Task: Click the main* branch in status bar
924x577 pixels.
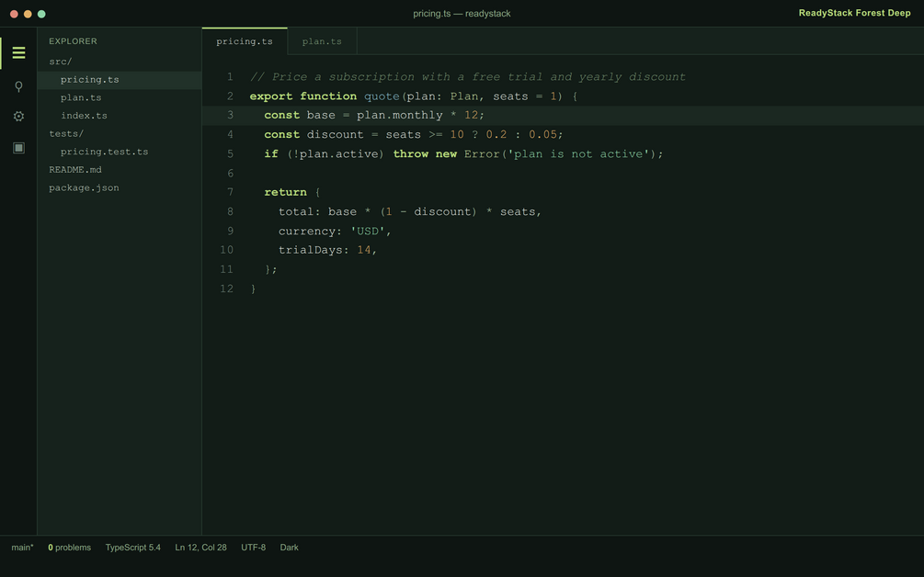Action: point(22,548)
